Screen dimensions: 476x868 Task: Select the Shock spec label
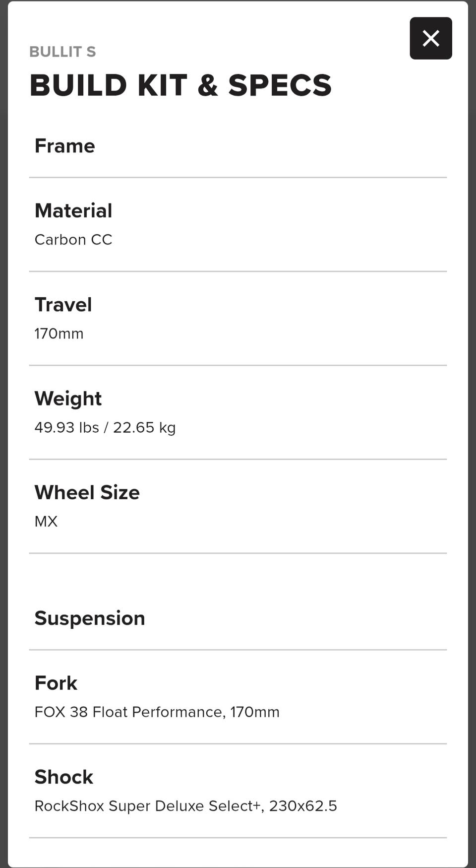[63, 777]
